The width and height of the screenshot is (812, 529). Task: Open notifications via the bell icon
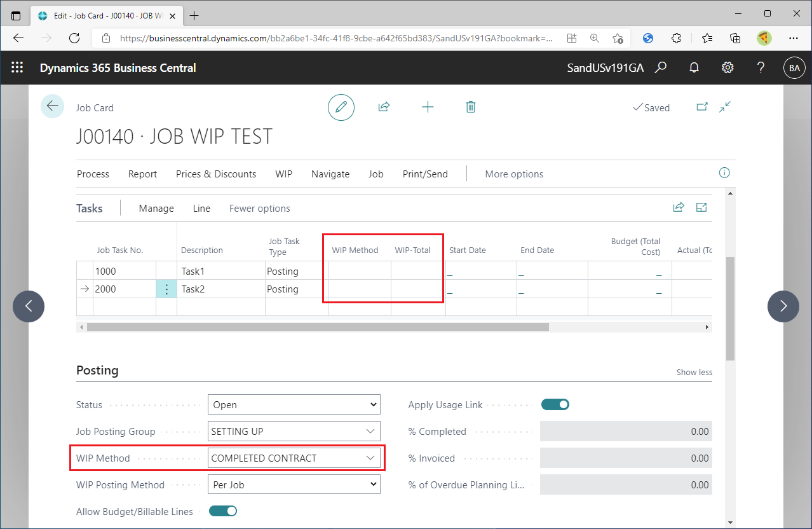(694, 67)
